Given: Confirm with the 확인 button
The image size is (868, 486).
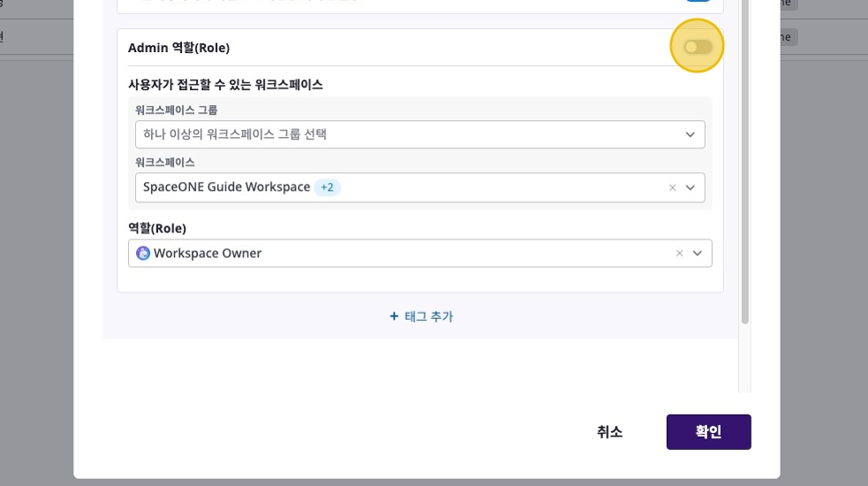Looking at the screenshot, I should click(x=708, y=432).
